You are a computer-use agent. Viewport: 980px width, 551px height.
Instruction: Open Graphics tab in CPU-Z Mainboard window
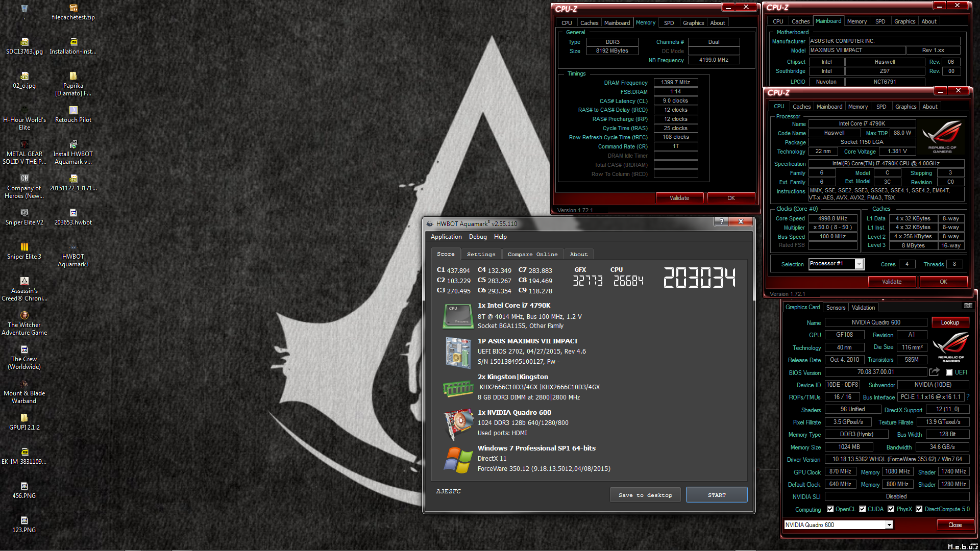pyautogui.click(x=904, y=21)
